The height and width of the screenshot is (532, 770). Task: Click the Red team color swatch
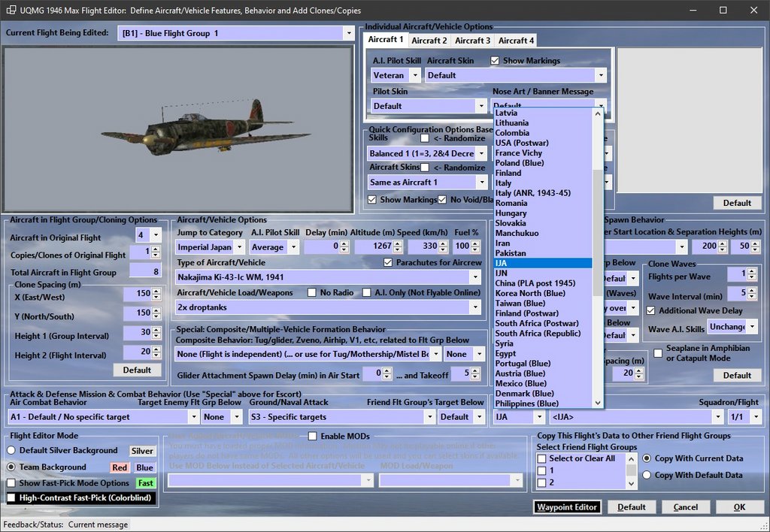(120, 468)
